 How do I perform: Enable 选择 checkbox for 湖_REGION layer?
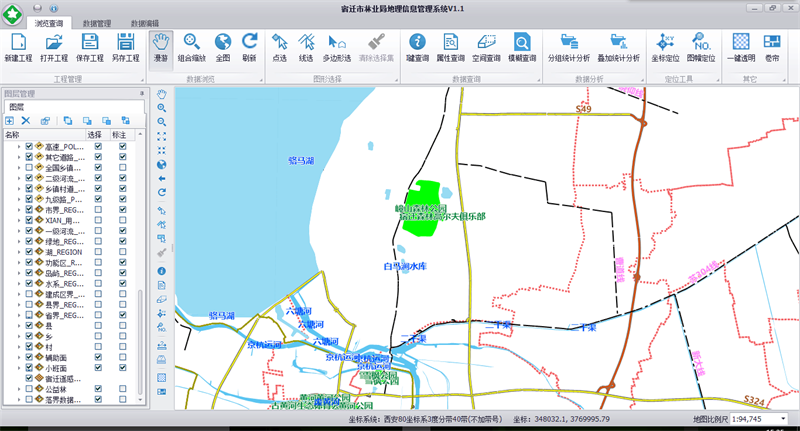98,252
